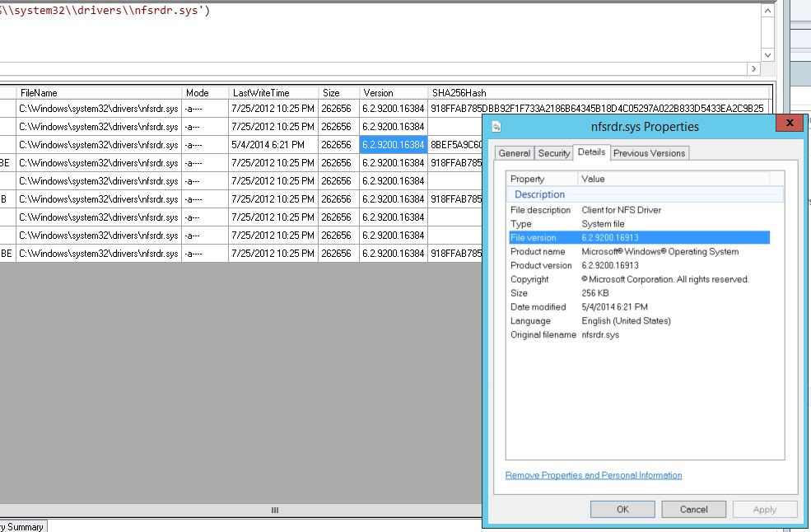
Task: Select the Copyright row
Action: [640, 279]
